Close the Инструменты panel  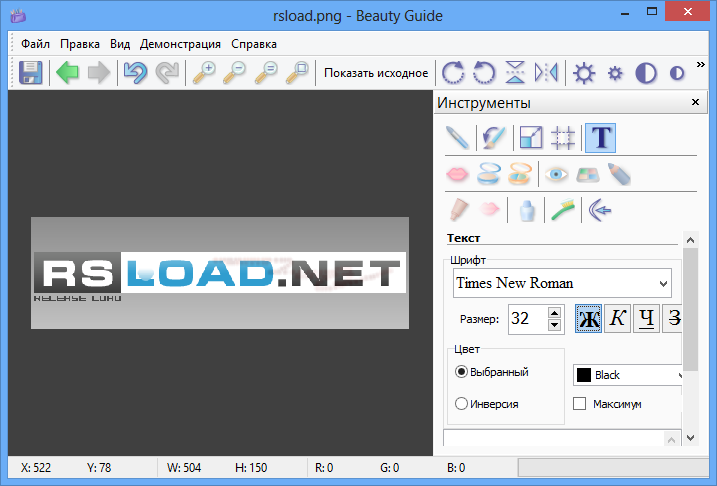[x=695, y=102]
